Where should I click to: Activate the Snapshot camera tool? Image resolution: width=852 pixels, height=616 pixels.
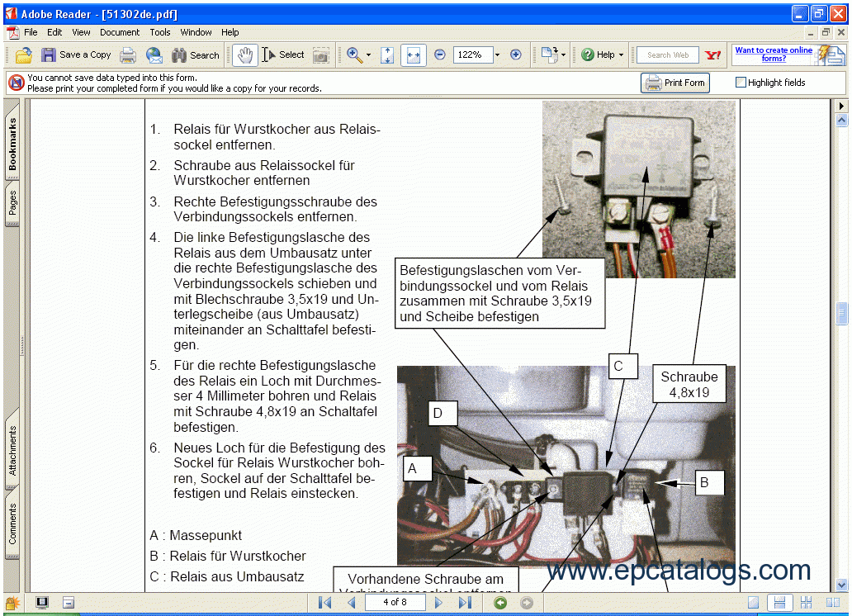coord(321,55)
